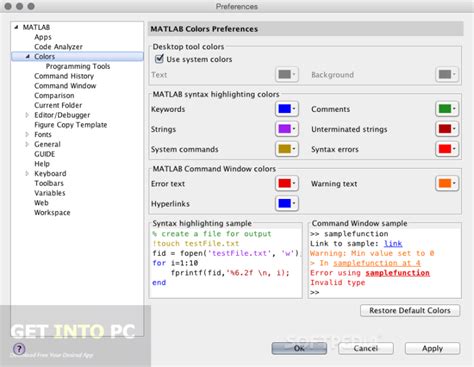Open GUIDE preferences

tap(45, 154)
